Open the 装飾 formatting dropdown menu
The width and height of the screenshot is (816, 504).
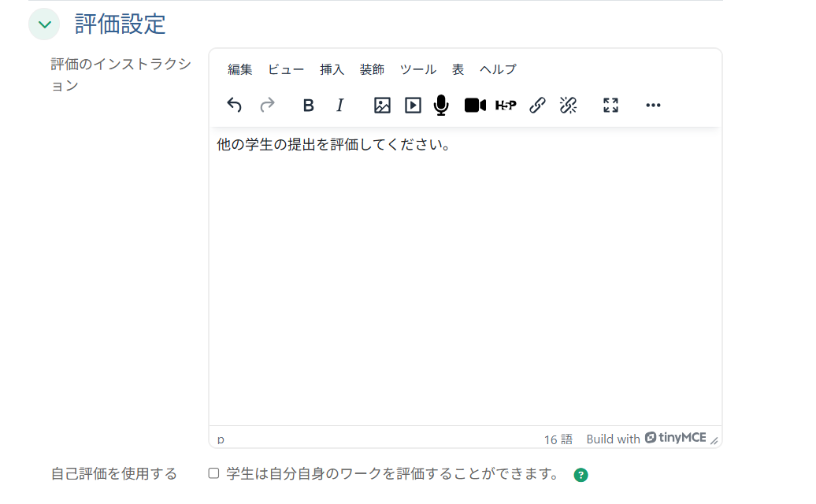[x=372, y=69]
